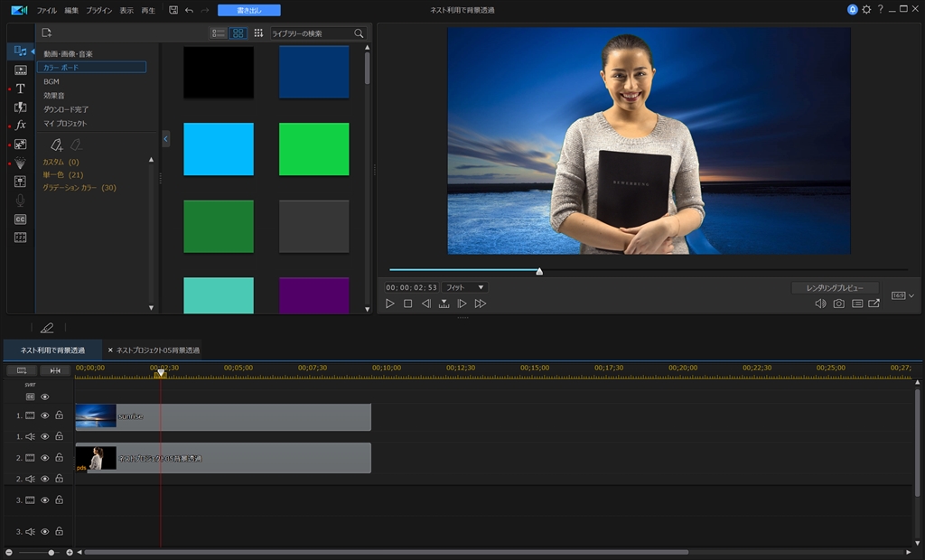Click the レンダリングプレビュー button
The image size is (925, 560).
click(835, 287)
